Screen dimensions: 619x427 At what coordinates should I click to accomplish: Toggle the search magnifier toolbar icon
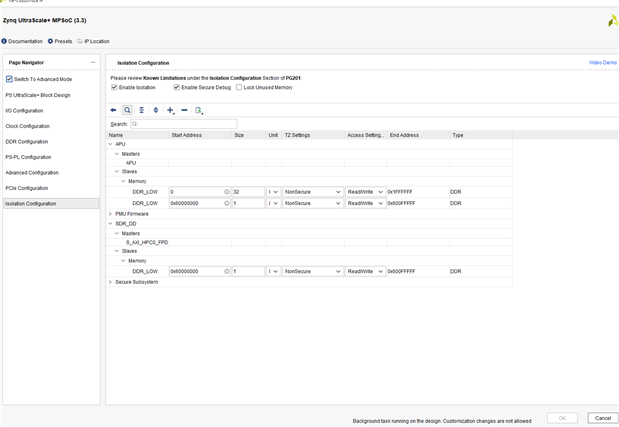point(127,110)
